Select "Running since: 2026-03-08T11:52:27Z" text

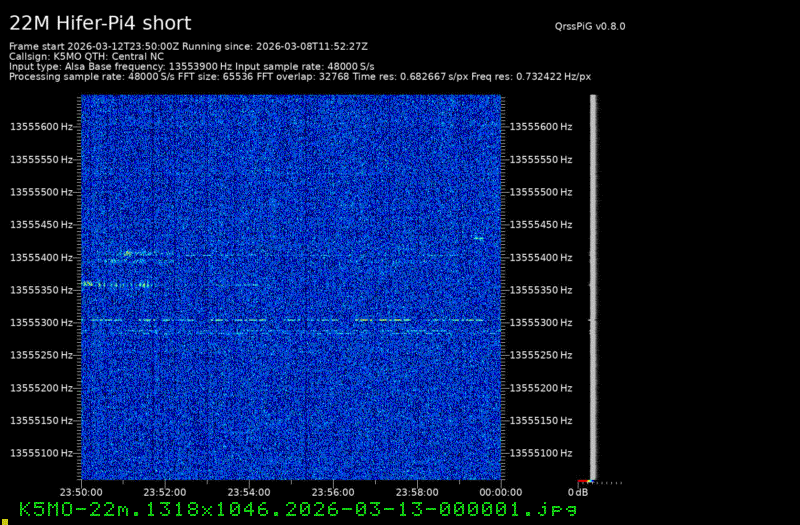click(x=275, y=46)
